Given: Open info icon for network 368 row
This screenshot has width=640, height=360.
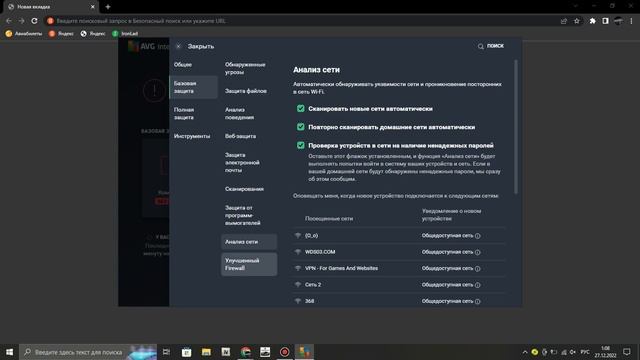Looking at the screenshot, I should tap(478, 301).
